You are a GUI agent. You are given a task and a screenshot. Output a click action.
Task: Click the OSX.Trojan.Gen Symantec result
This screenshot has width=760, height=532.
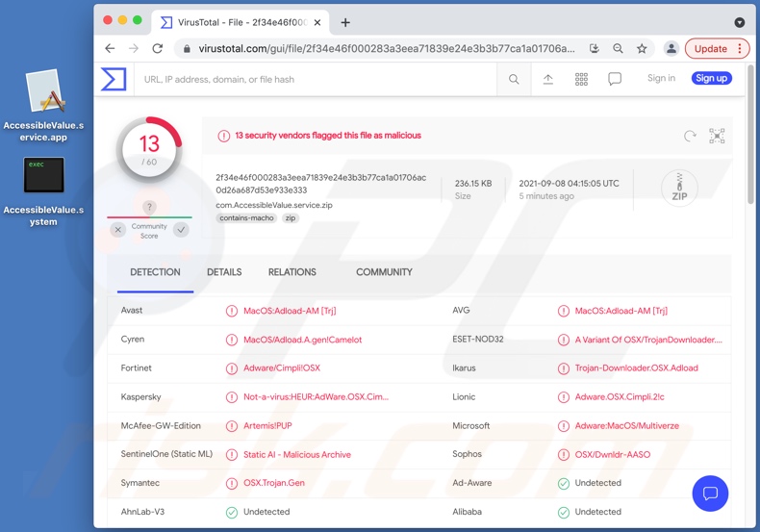[x=274, y=483]
